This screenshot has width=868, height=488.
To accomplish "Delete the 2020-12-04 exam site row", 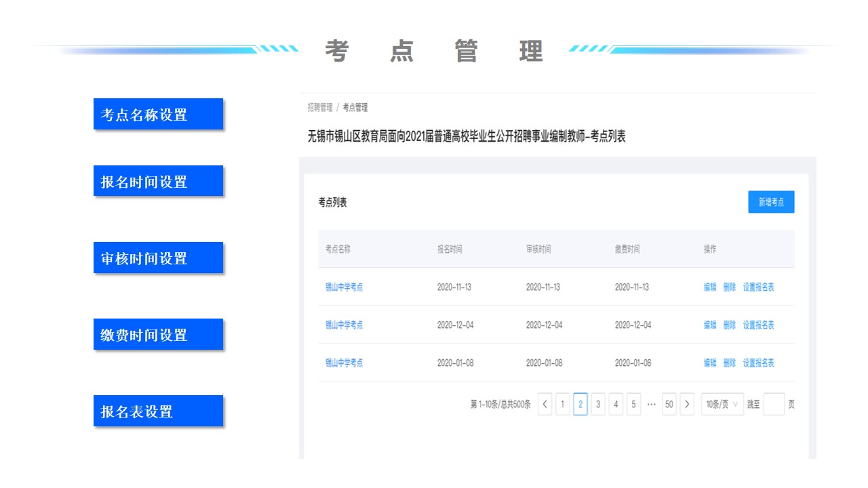I will coord(730,325).
